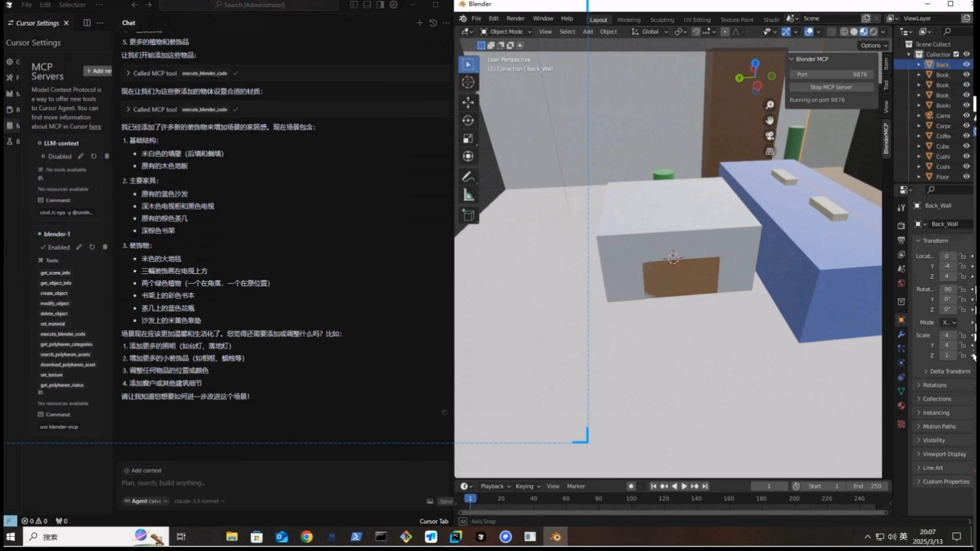This screenshot has height=551, width=980.
Task: Click the Stop MCP Server button
Action: pyautogui.click(x=831, y=87)
